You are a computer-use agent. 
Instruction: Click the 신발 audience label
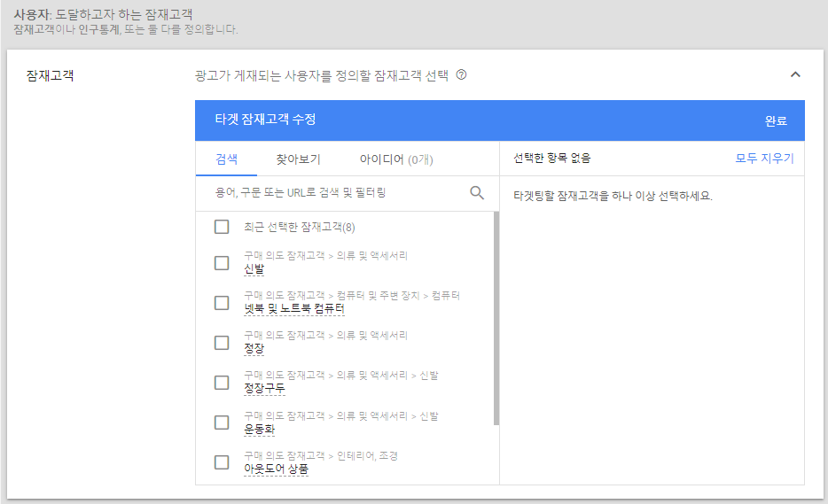point(254,269)
